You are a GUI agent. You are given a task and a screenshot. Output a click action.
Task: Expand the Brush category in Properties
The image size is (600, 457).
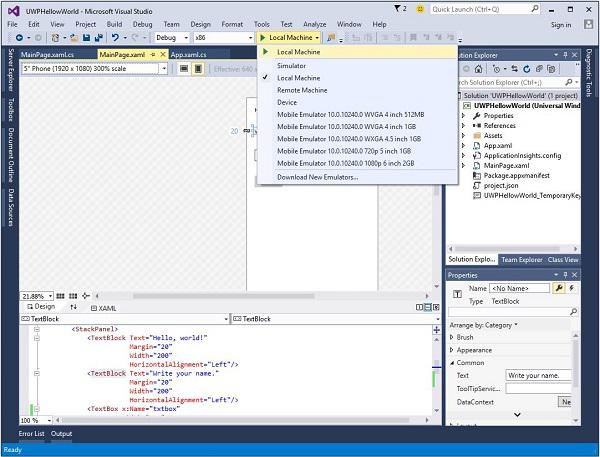[x=452, y=337]
